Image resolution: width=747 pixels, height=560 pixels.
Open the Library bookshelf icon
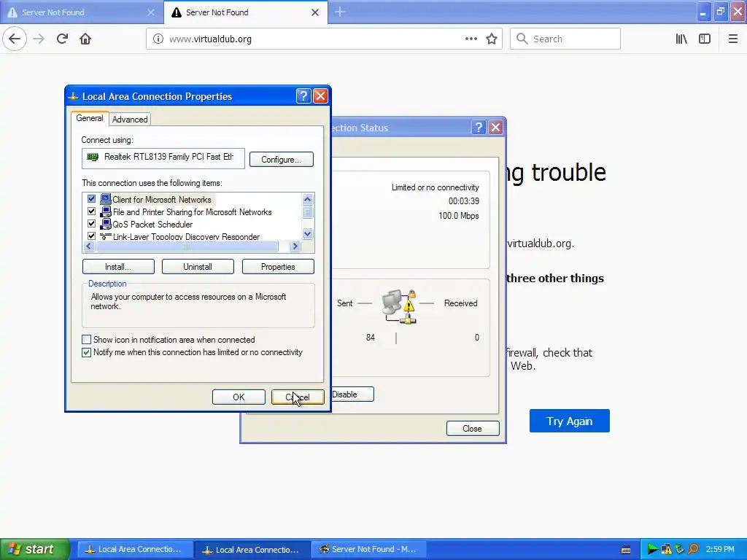click(x=681, y=39)
